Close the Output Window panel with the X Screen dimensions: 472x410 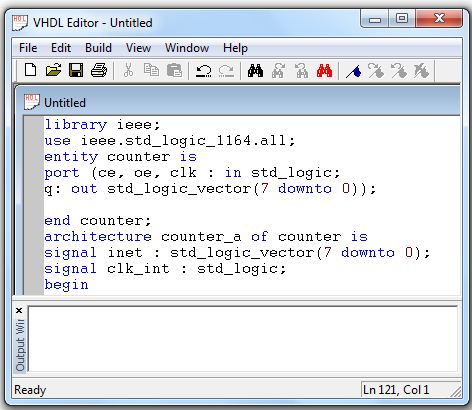click(x=19, y=311)
